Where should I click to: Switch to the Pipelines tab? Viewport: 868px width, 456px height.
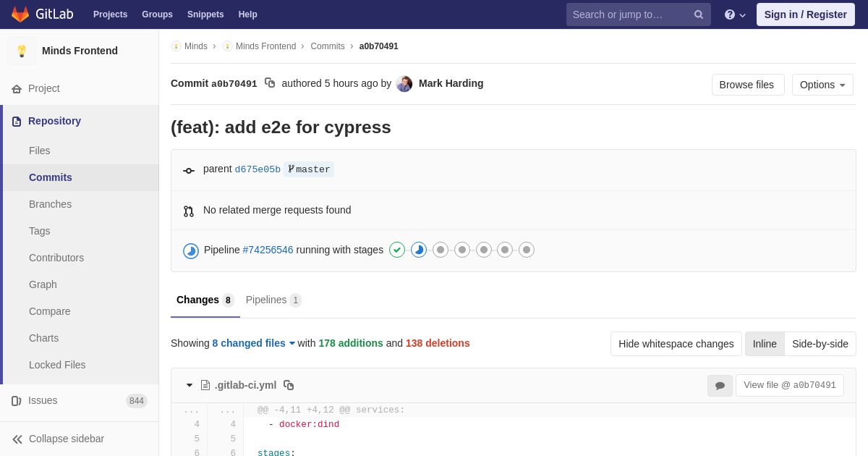273,300
